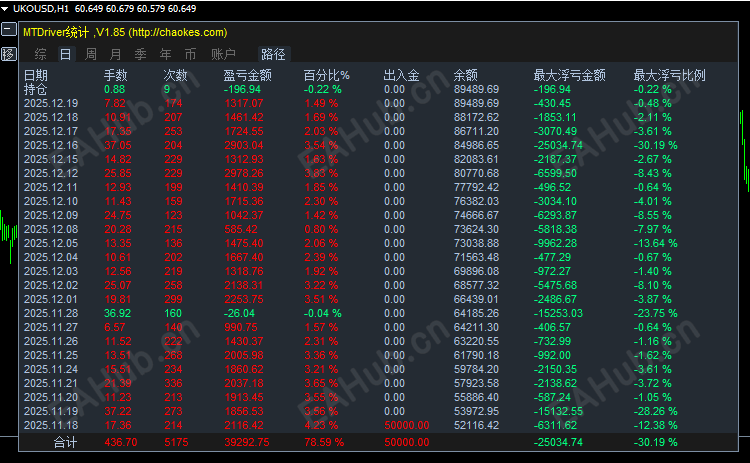This screenshot has width=750, height=463.
Task: Click the 合计 totals row label
Action: [x=66, y=442]
